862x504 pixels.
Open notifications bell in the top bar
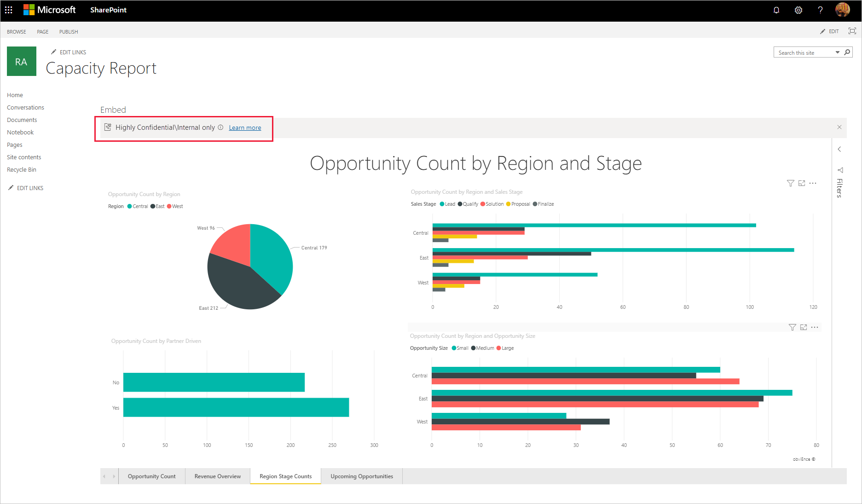(776, 10)
